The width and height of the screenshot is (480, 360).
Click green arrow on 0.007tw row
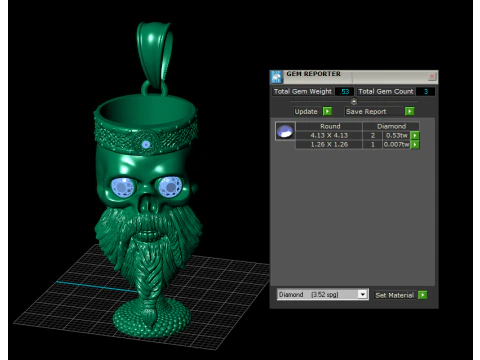click(x=415, y=144)
